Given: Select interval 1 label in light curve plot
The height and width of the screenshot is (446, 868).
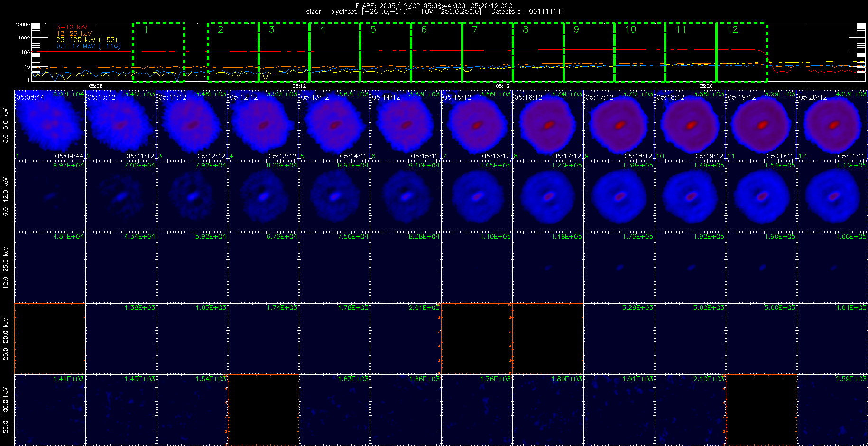Looking at the screenshot, I should point(146,30).
